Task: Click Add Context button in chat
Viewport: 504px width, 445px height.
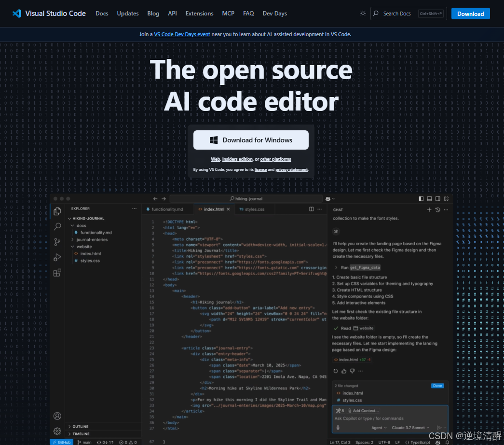Action: (363, 411)
